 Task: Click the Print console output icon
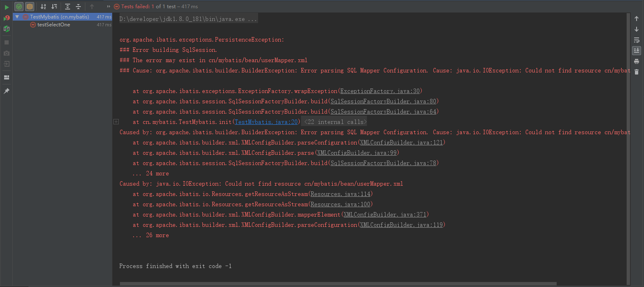(637, 61)
